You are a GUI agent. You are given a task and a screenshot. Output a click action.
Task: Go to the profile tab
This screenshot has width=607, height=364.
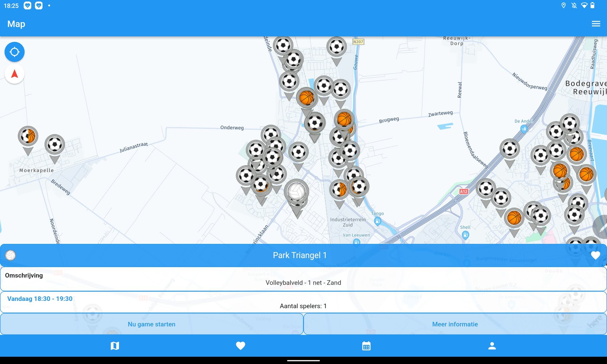click(x=492, y=346)
